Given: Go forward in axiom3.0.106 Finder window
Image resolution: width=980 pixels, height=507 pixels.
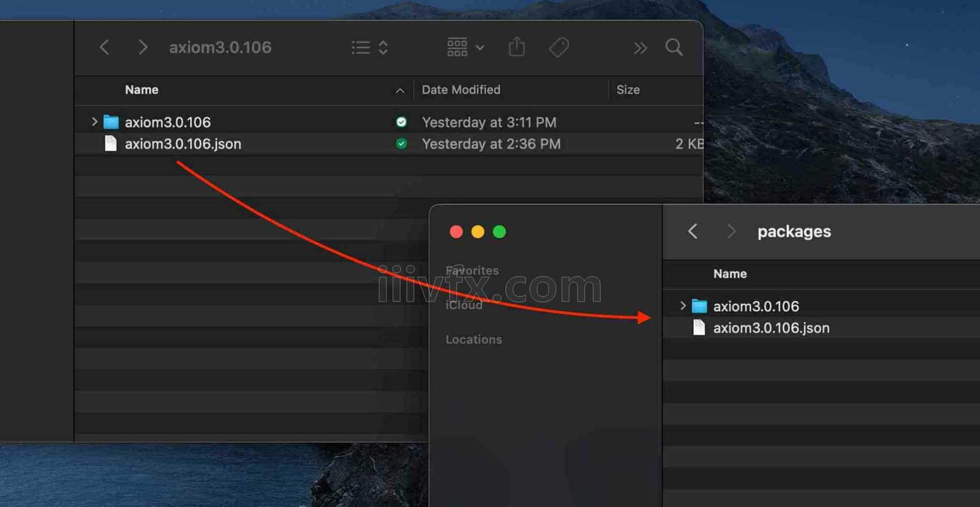Looking at the screenshot, I should point(143,48).
